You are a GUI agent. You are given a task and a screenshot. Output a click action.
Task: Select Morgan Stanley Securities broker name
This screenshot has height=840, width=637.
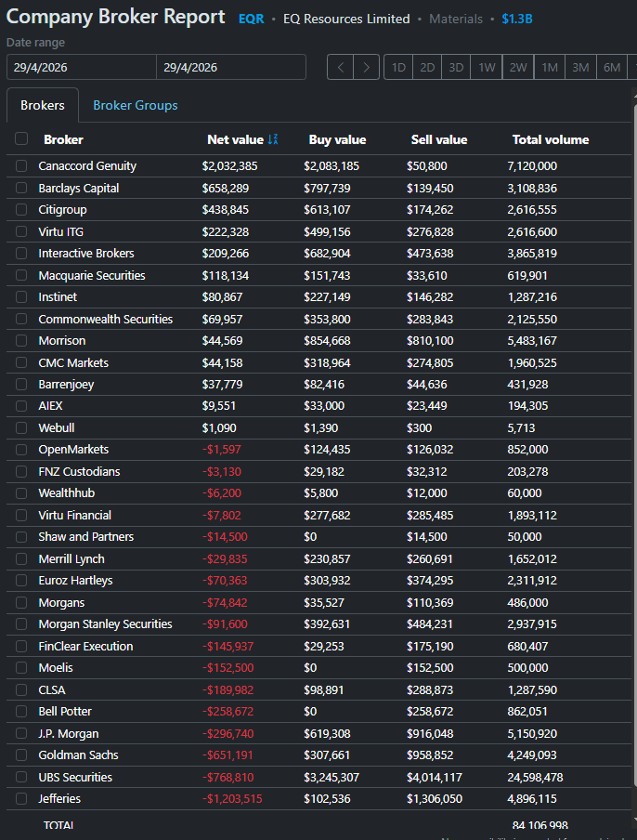pyautogui.click(x=106, y=624)
